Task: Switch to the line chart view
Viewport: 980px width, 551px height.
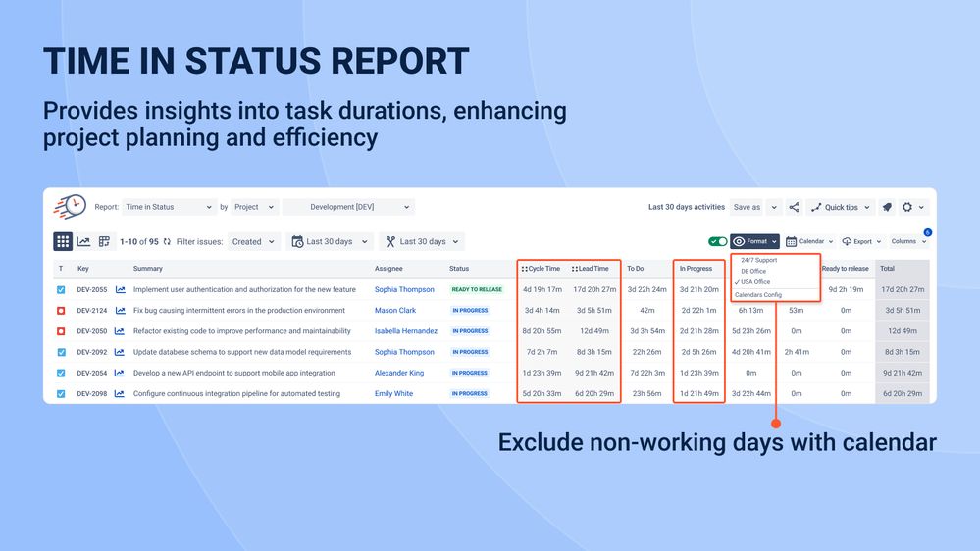Action: pyautogui.click(x=83, y=241)
